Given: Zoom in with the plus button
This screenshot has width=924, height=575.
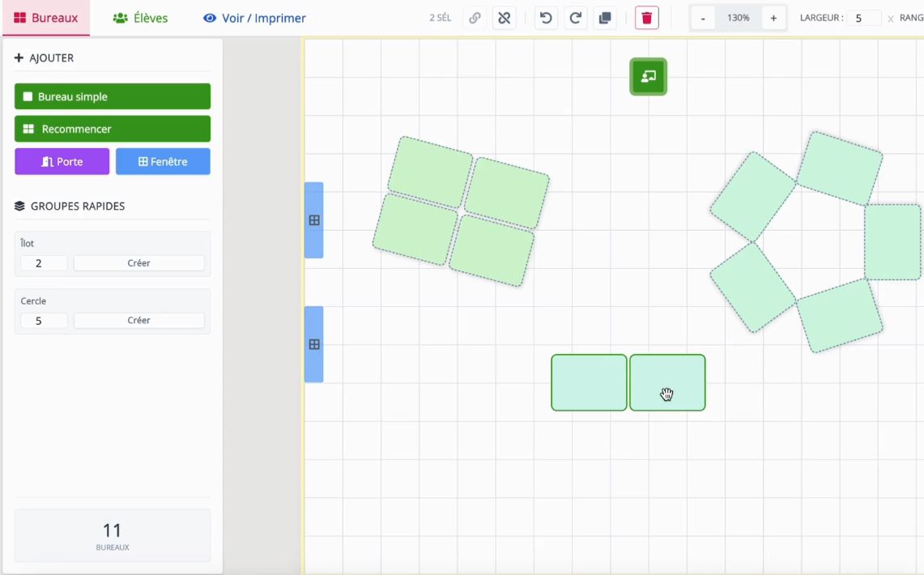Looking at the screenshot, I should [x=773, y=18].
